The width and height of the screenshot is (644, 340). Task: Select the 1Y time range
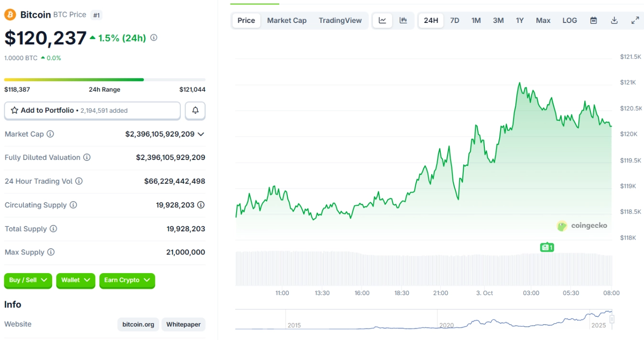[x=520, y=21]
